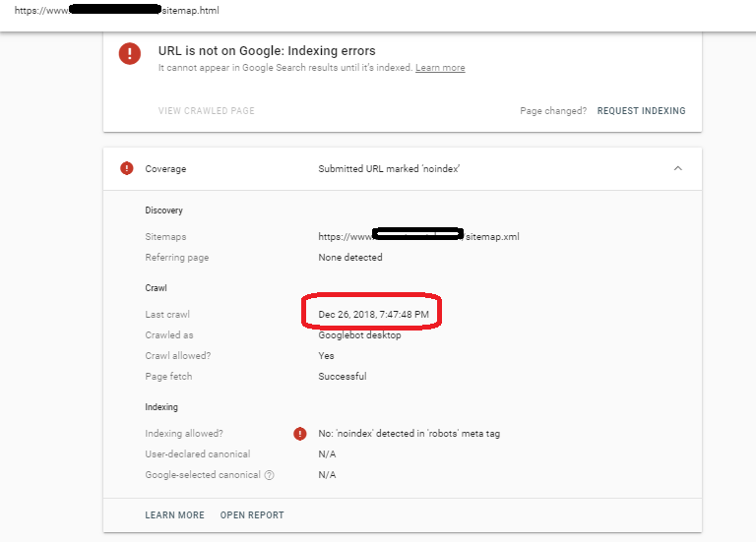This screenshot has height=542, width=756.
Task: Click 'Successful' page fetch value
Action: (343, 377)
